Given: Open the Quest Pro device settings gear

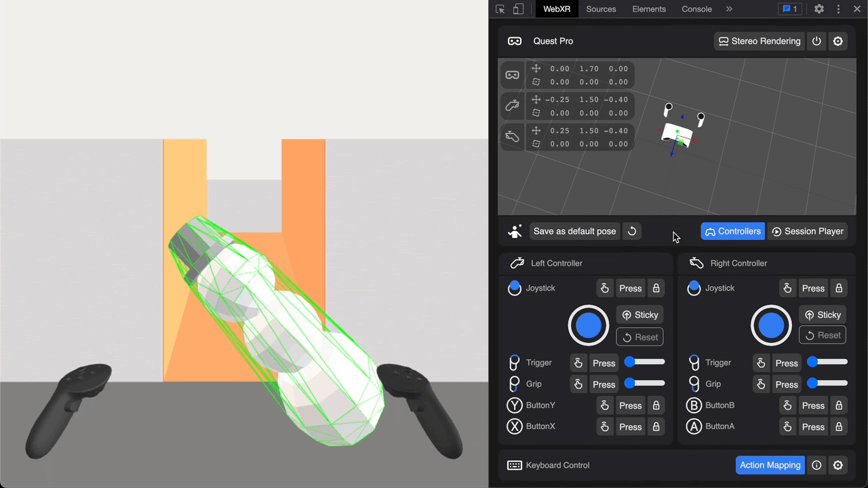Looking at the screenshot, I should pos(838,41).
